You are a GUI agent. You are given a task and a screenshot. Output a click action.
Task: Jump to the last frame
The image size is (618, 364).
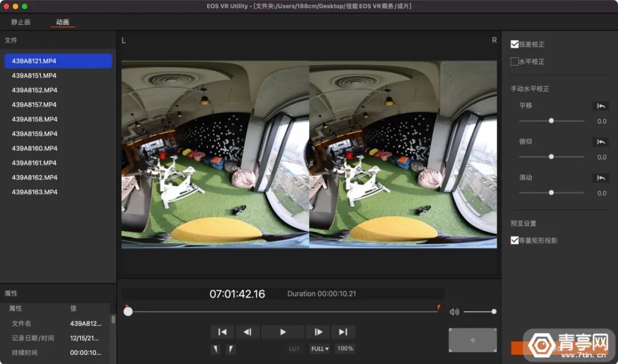[x=343, y=332]
